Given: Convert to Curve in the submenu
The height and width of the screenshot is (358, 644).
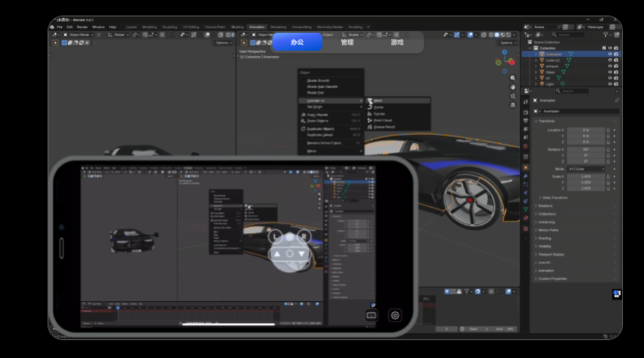Looking at the screenshot, I should point(397,107).
